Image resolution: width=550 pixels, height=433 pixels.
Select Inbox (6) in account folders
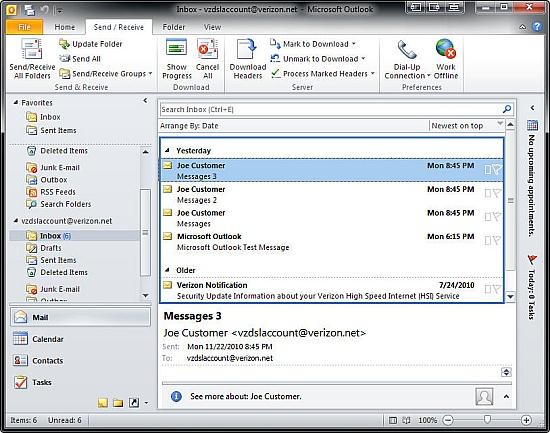pyautogui.click(x=74, y=235)
